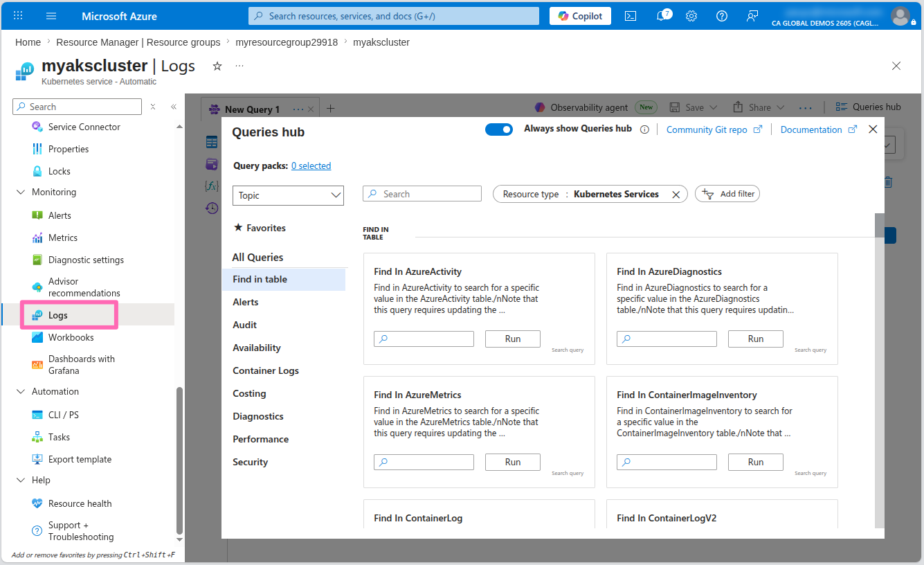Open Metrics under Monitoring
The image size is (924, 565).
[63, 237]
